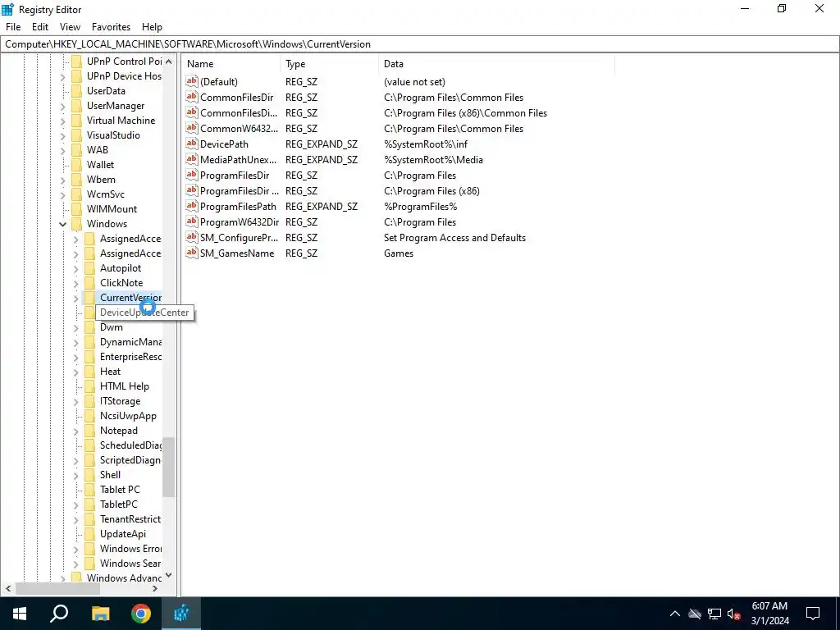
Task: Open the Help menu
Action: point(152,27)
